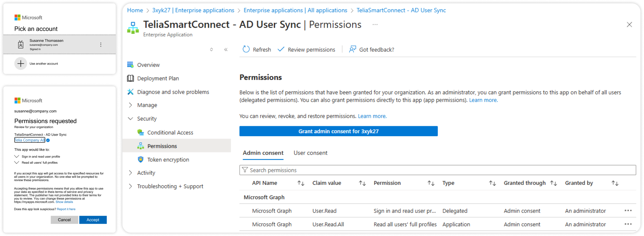This screenshot has width=644, height=236.
Task: Switch to the Admin consent tab
Action: (263, 153)
